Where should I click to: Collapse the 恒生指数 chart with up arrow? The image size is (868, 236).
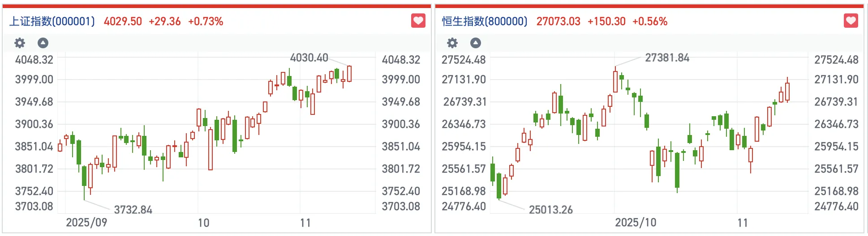point(476,43)
